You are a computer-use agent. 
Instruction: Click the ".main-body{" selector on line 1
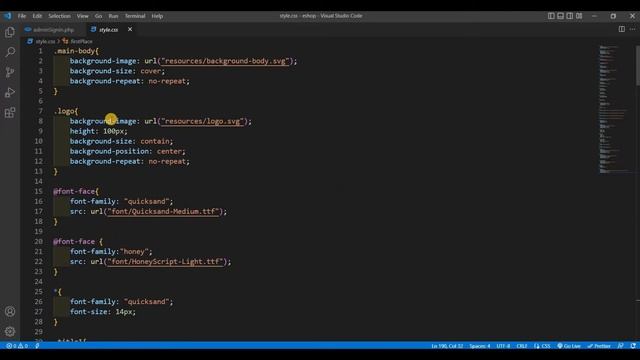[x=76, y=51]
